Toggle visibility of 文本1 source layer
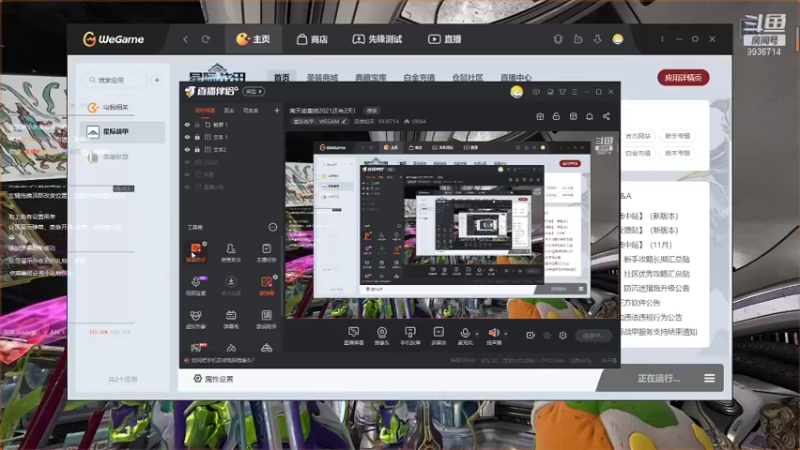800x450 pixels. point(187,137)
